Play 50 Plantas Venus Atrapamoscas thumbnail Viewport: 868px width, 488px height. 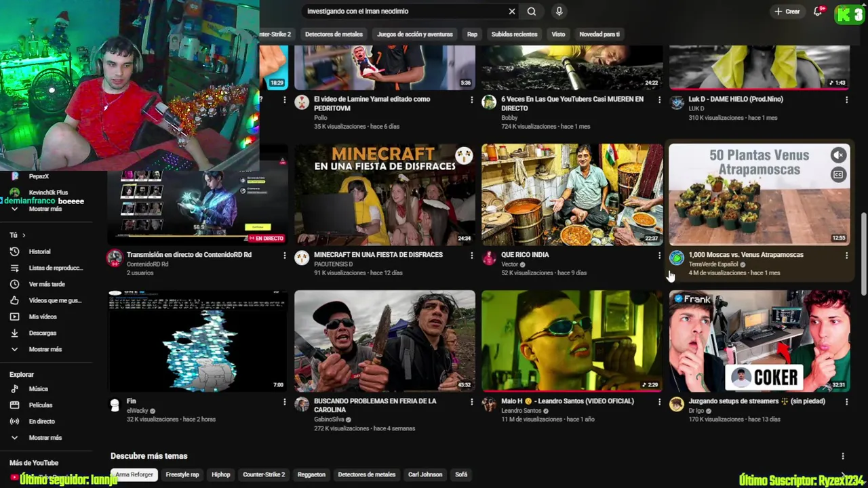759,195
